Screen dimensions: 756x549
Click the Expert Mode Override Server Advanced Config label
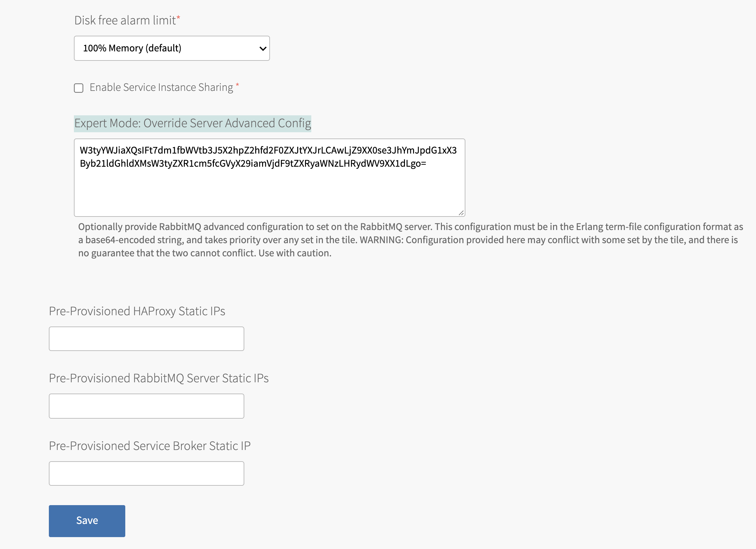coord(192,123)
